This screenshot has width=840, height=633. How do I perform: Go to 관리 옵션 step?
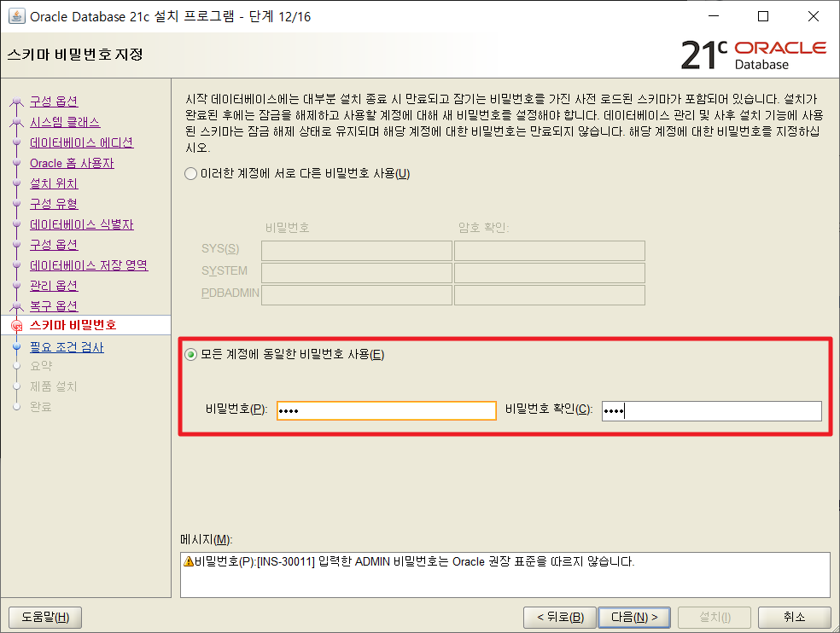click(x=54, y=286)
